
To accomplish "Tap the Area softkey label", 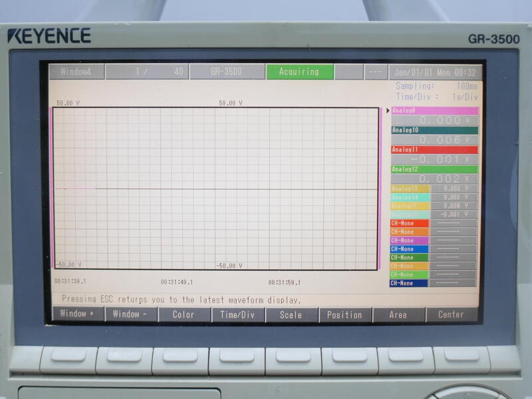I will [398, 315].
